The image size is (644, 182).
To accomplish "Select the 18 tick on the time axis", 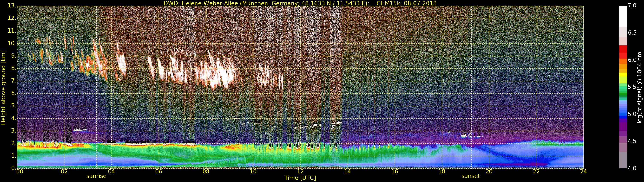I will coord(442,172).
